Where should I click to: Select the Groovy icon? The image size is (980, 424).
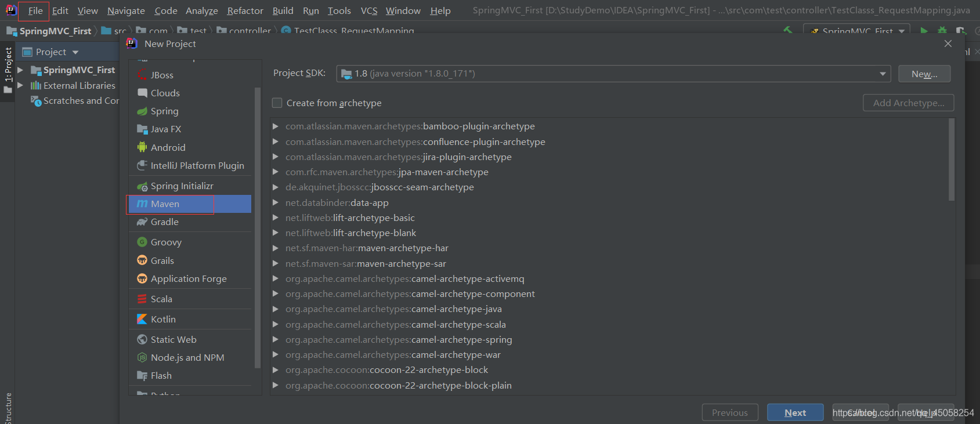142,242
